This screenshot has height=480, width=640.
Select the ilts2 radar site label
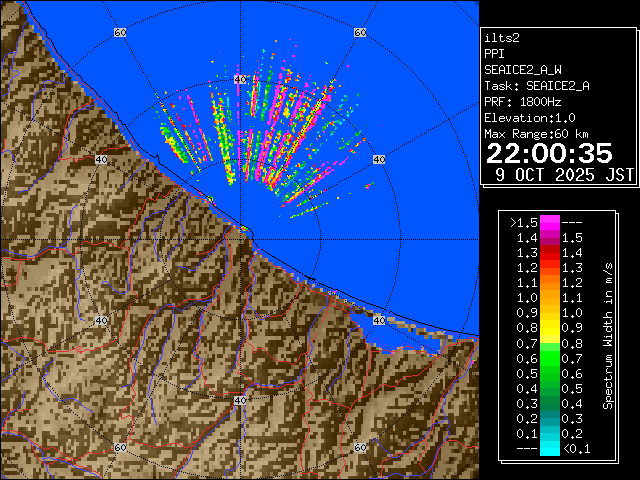501,38
